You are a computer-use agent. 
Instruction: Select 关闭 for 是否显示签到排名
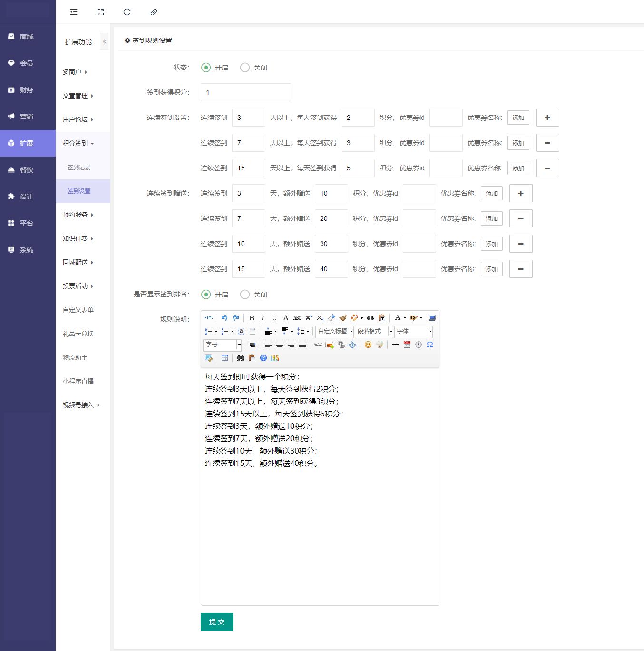(245, 295)
